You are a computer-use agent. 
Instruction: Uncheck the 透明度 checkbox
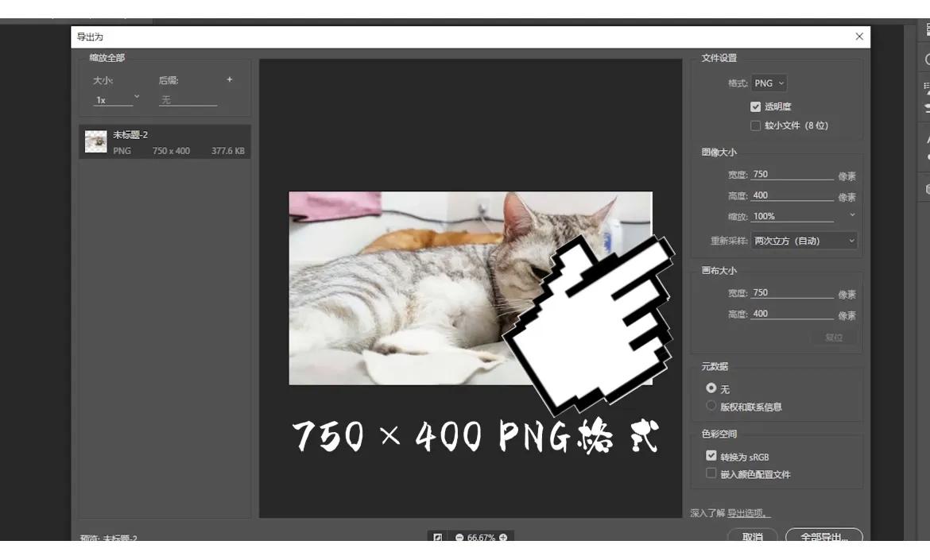pos(755,106)
